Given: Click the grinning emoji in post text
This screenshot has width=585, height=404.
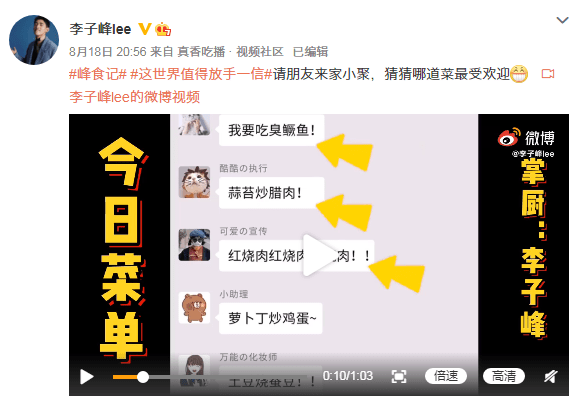Looking at the screenshot, I should [519, 74].
